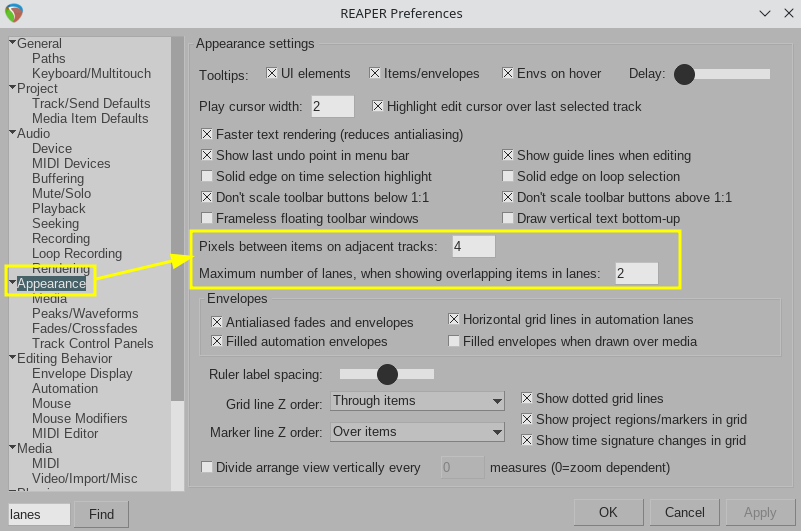Screen dimensions: 801x531
Task: Select Envelope Display preferences page
Action: (82, 374)
